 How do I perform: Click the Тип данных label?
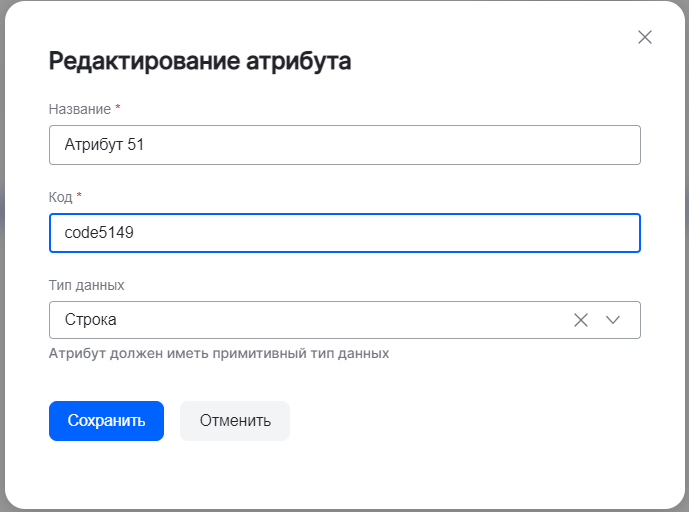(x=86, y=285)
